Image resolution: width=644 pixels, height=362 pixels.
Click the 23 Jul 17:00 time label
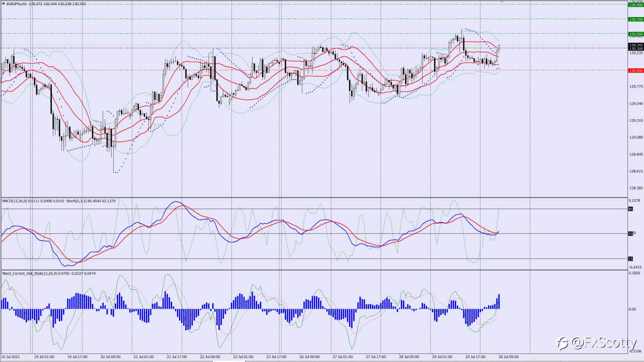[277, 357]
